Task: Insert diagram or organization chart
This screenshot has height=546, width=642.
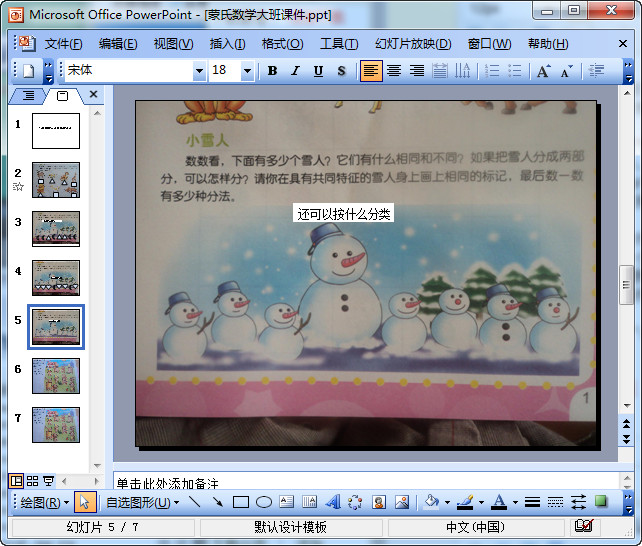Action: [355, 502]
